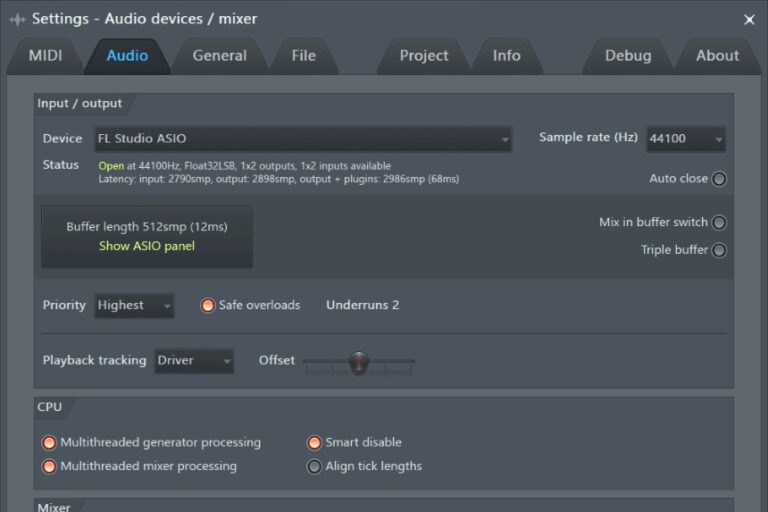Expand the Priority Highest dropdown
The height and width of the screenshot is (512, 768).
134,306
